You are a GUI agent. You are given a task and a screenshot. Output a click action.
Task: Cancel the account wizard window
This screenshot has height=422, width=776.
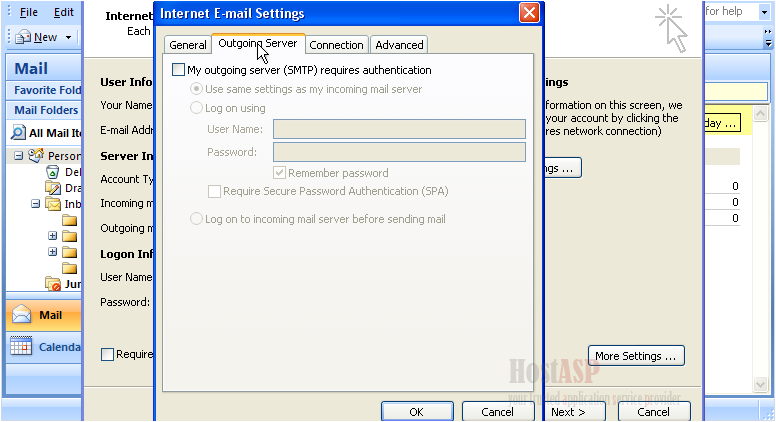pos(654,412)
